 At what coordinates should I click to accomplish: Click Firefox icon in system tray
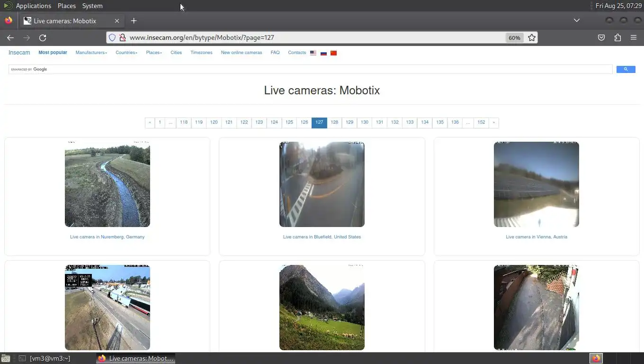pos(596,358)
